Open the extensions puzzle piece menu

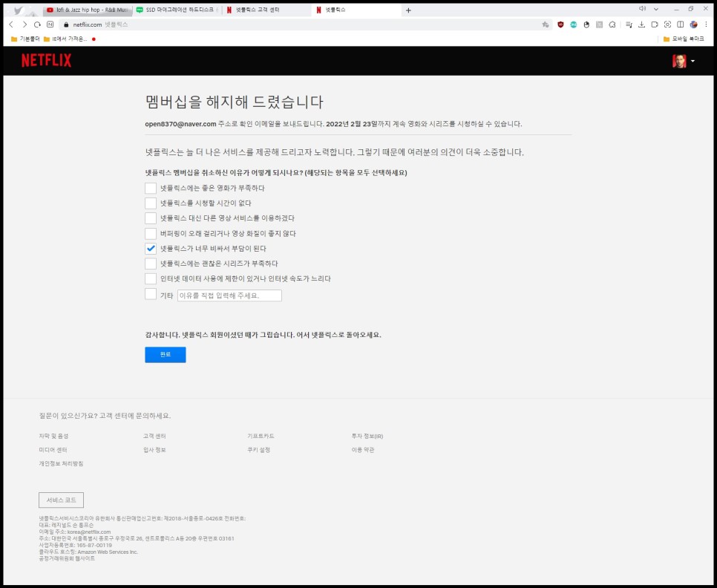612,24
